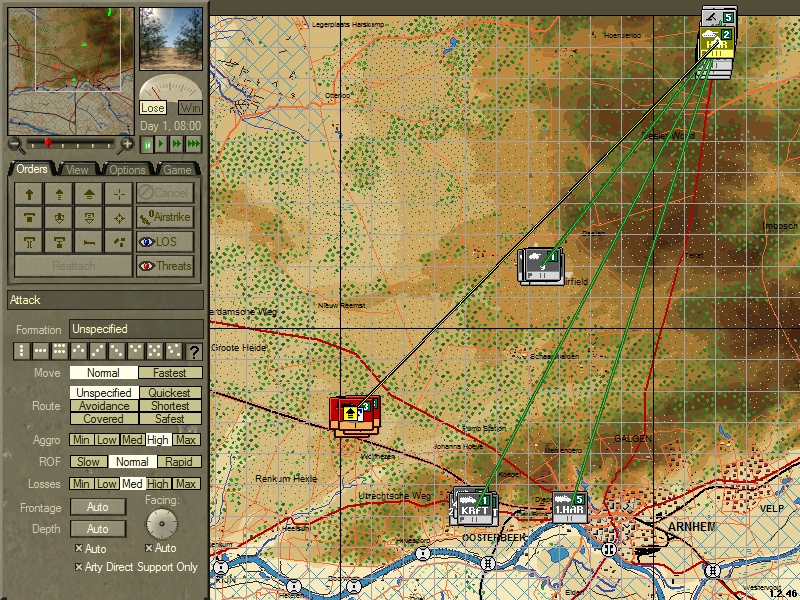This screenshot has width=800, height=600.
Task: Choose the vee formation icon
Action: pos(136,351)
